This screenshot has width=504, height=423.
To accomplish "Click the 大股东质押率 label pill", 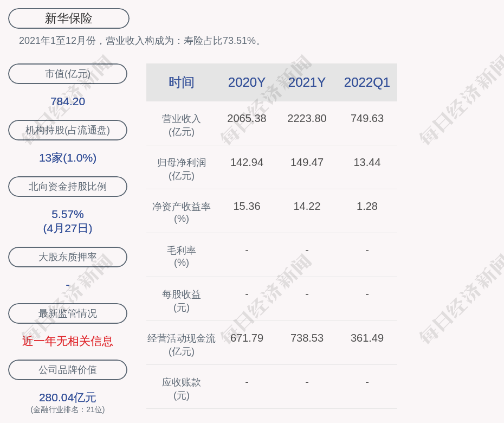I will tap(68, 257).
